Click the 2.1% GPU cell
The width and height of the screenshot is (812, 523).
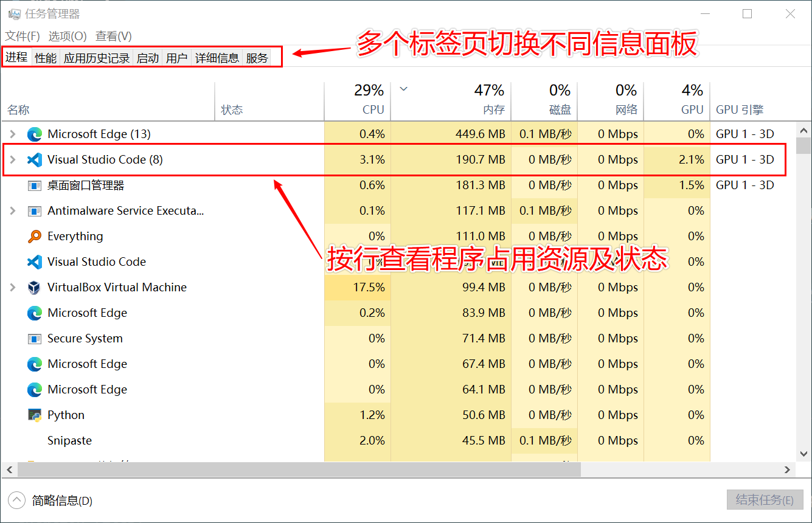677,159
